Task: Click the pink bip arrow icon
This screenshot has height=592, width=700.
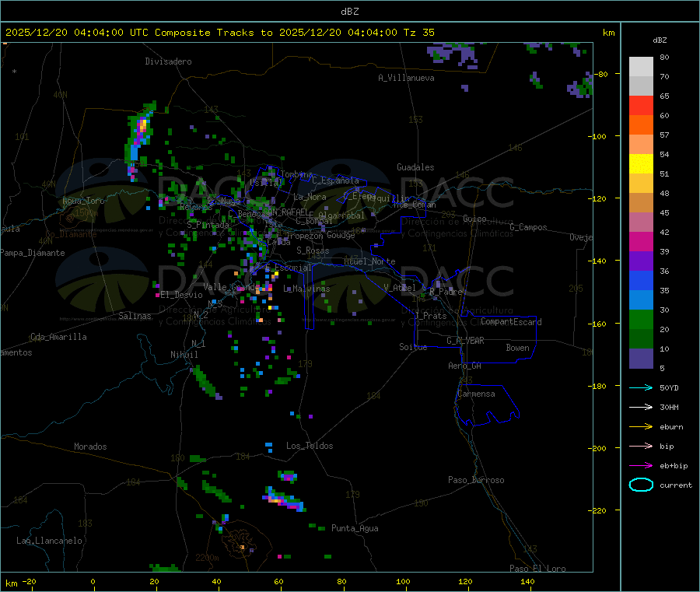Action: pos(641,446)
